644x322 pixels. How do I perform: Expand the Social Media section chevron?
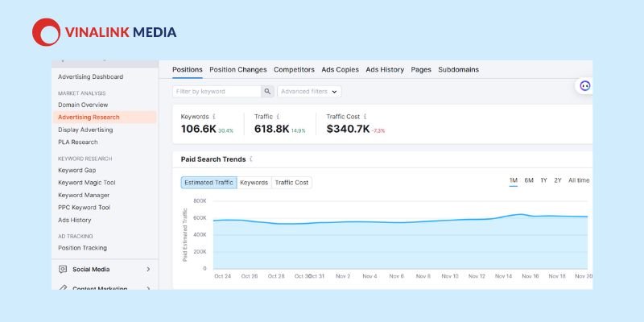point(148,270)
